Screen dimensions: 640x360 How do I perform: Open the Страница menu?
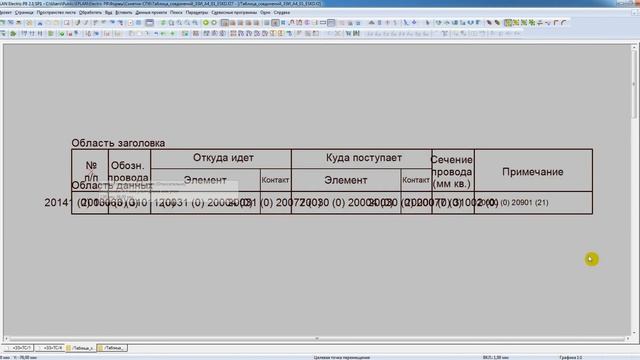point(24,13)
